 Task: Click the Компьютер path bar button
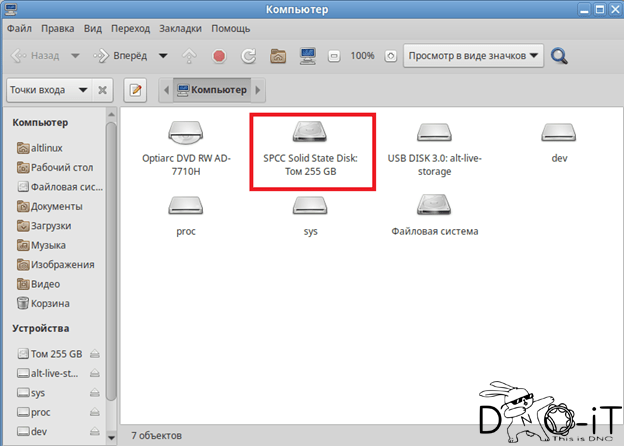[x=211, y=90]
